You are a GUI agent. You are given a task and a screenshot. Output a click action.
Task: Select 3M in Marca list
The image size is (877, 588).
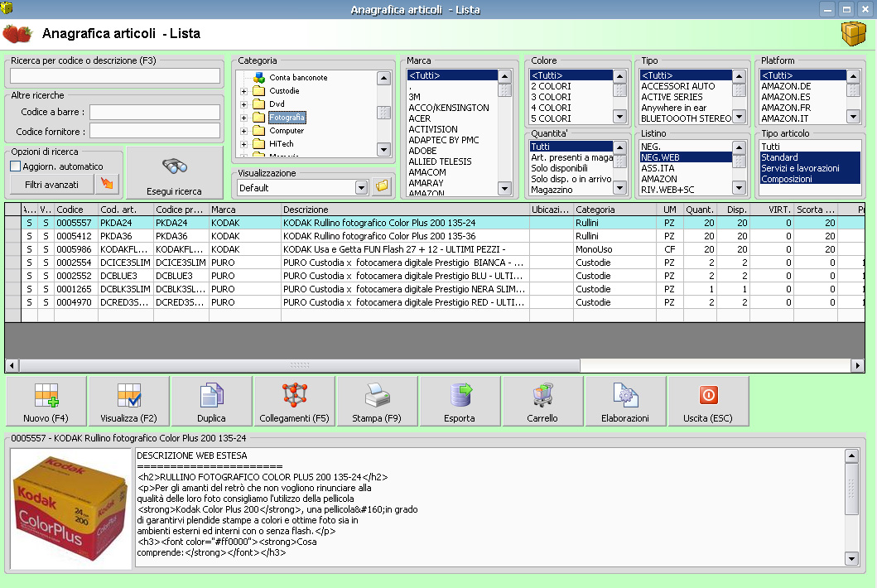tap(452, 97)
